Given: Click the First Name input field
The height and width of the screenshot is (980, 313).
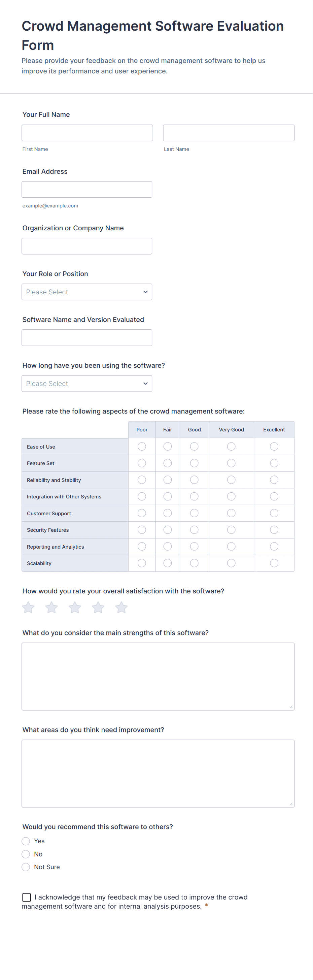Looking at the screenshot, I should coord(87,133).
